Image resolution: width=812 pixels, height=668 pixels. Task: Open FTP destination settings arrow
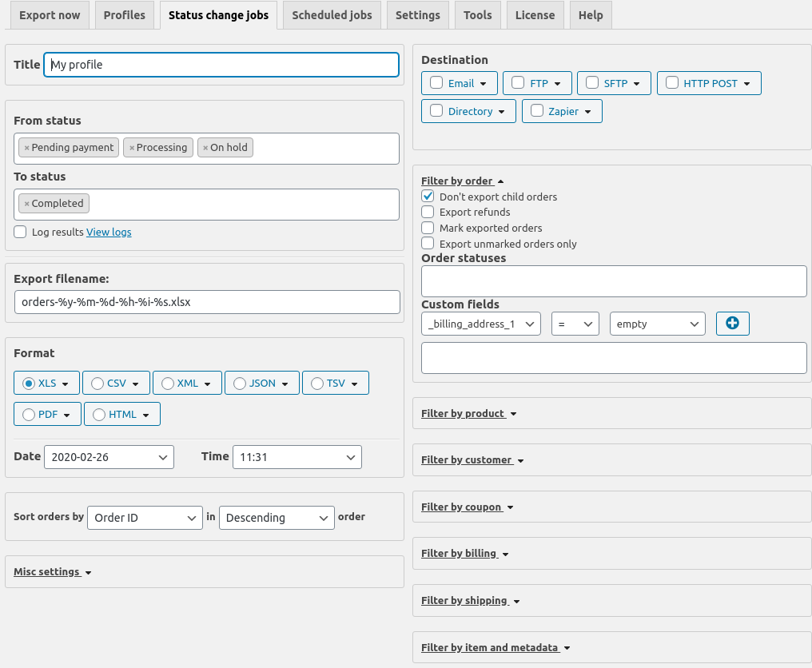pos(558,84)
